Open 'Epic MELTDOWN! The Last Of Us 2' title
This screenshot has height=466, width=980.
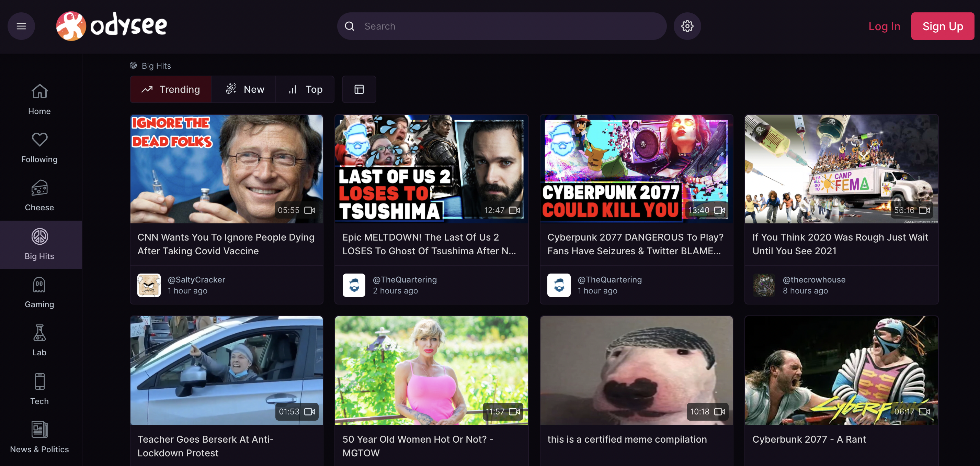click(x=430, y=244)
